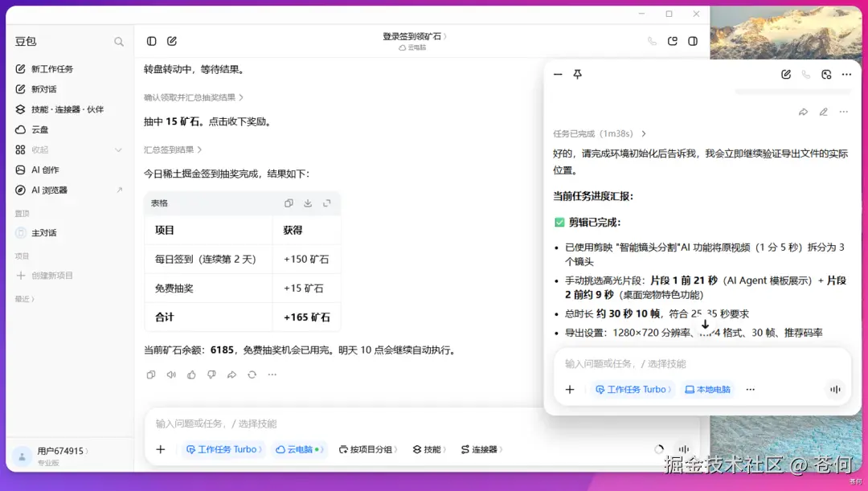Share the reply with the share arrow icon
Viewport: 868px width, 491px height.
231,374
